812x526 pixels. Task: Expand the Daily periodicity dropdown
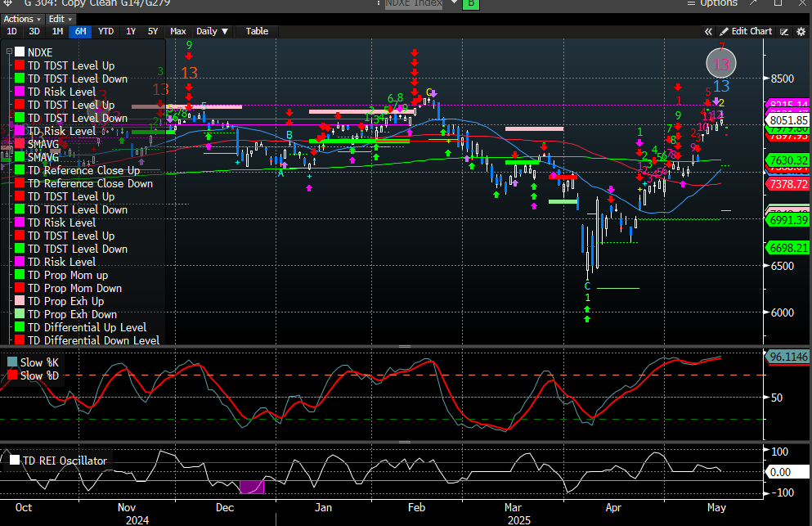212,31
